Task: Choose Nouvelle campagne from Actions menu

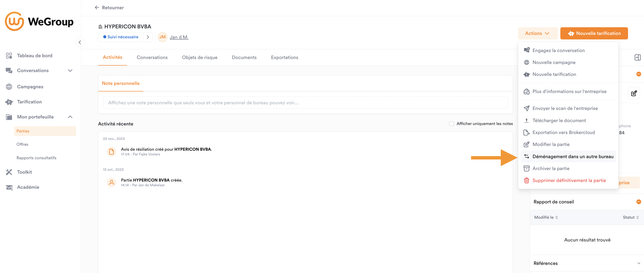Action: click(x=568, y=62)
